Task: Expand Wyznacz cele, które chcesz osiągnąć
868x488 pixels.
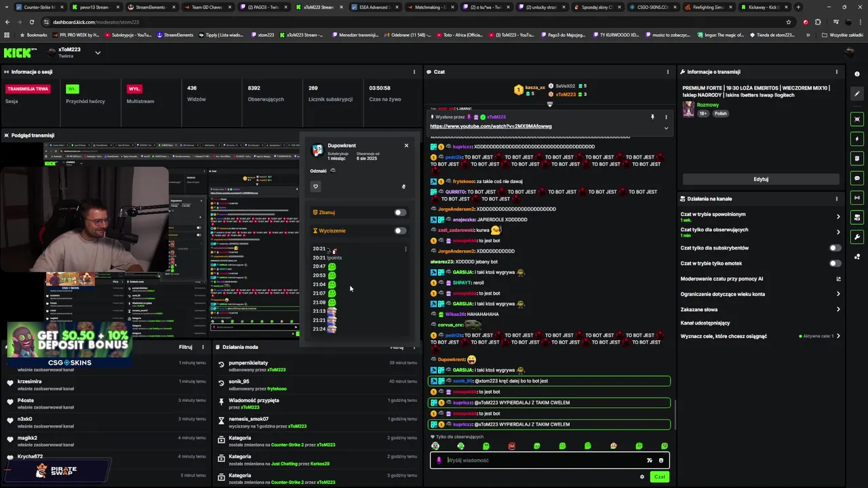Action: tap(838, 336)
